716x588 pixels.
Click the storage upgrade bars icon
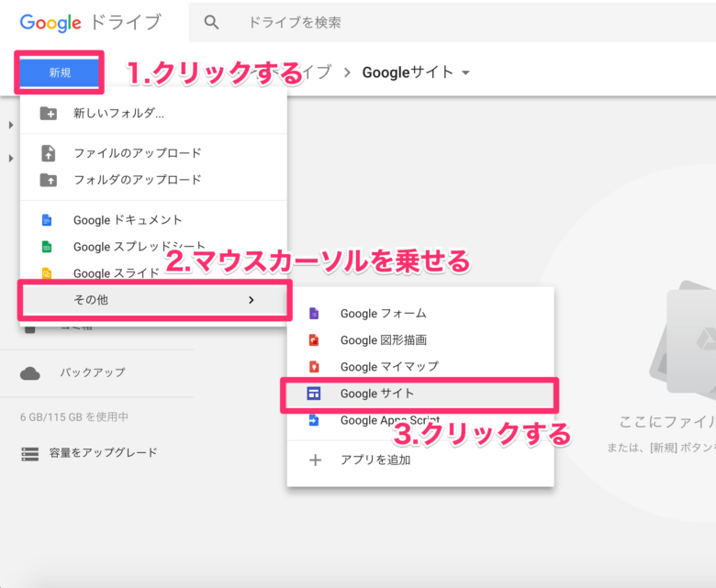(30, 454)
